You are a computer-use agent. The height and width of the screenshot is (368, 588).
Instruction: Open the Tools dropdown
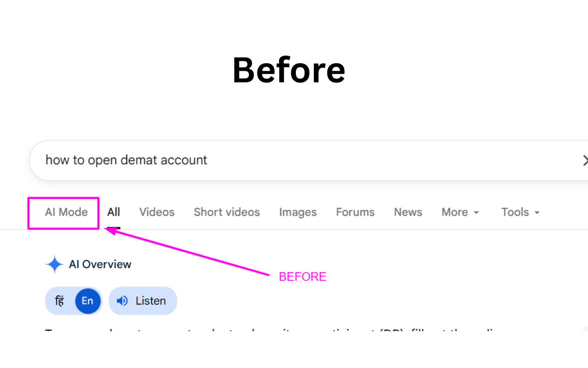520,212
